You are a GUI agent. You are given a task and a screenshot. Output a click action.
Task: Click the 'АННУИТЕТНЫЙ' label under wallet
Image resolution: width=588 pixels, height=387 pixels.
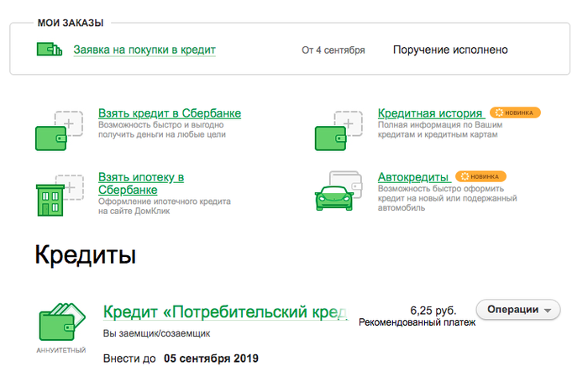[61, 350]
